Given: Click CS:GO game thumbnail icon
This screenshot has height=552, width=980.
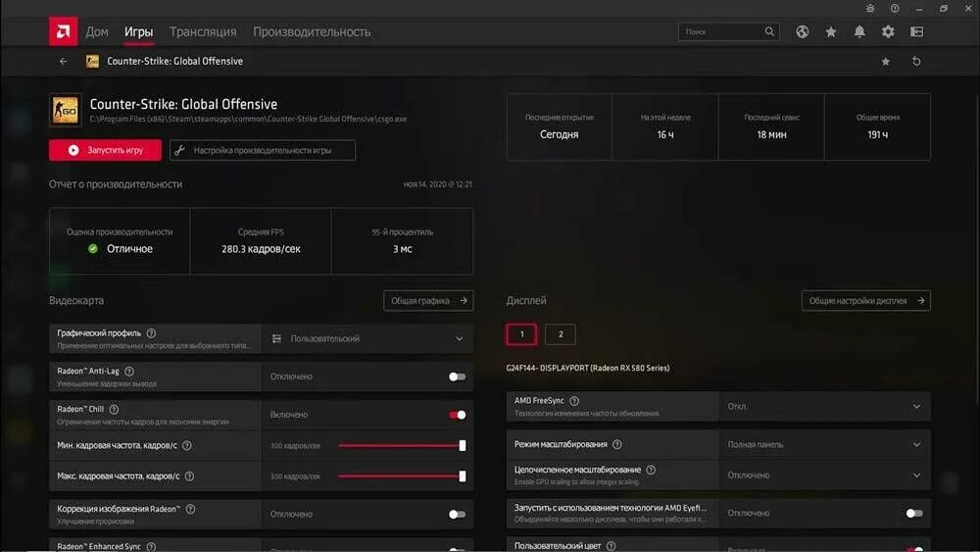Looking at the screenshot, I should (x=65, y=110).
